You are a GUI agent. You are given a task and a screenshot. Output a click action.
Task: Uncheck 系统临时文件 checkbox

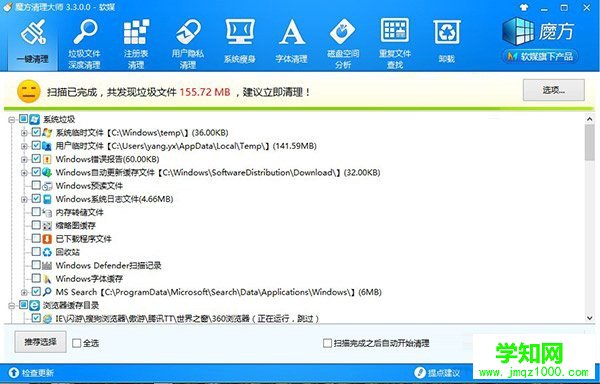point(36,132)
